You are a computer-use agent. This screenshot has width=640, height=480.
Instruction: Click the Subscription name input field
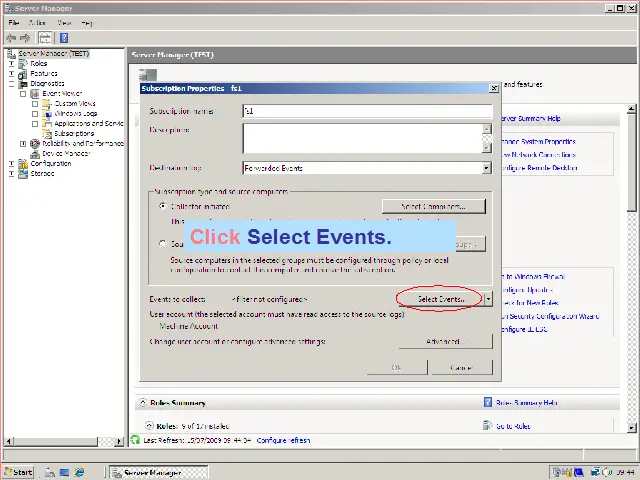click(x=367, y=111)
